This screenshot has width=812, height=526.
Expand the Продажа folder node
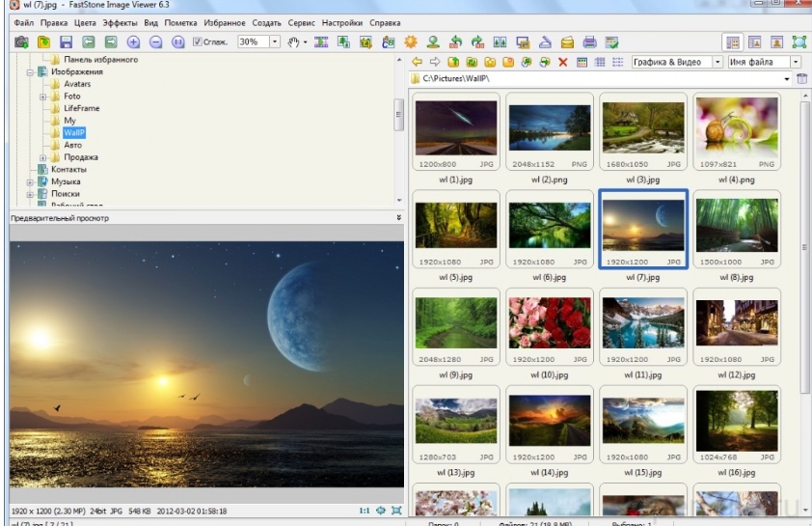[x=43, y=157]
